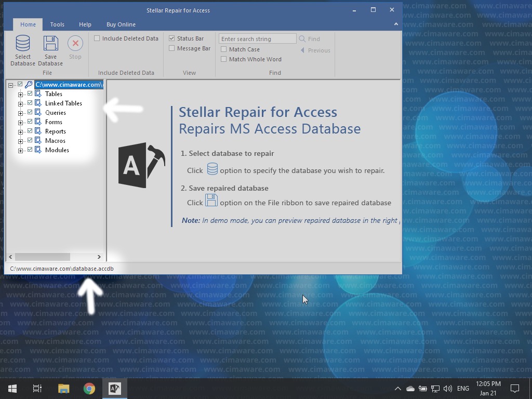This screenshot has width=532, height=399.
Task: Click the tree panel horizontal scrollbar
Action: (43, 257)
